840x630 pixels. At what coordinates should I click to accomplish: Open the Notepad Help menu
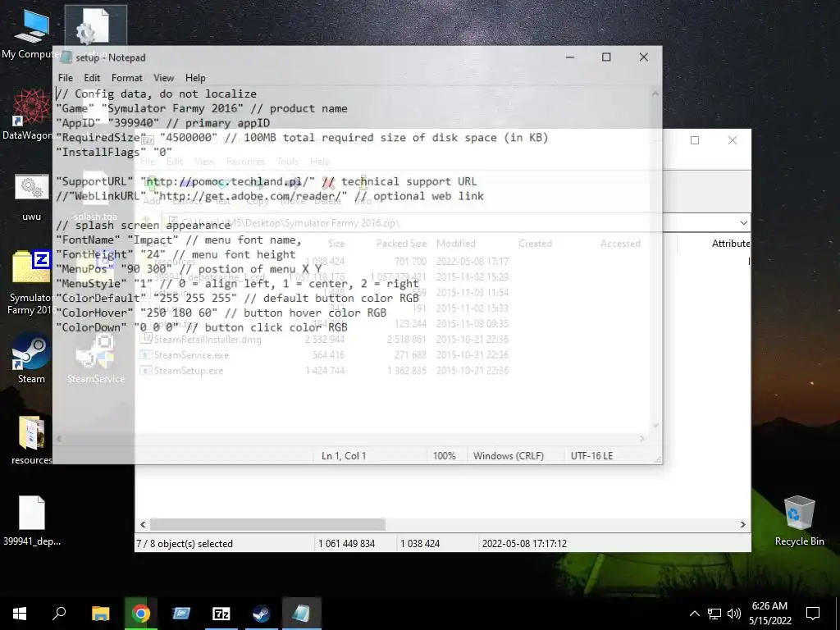point(195,78)
